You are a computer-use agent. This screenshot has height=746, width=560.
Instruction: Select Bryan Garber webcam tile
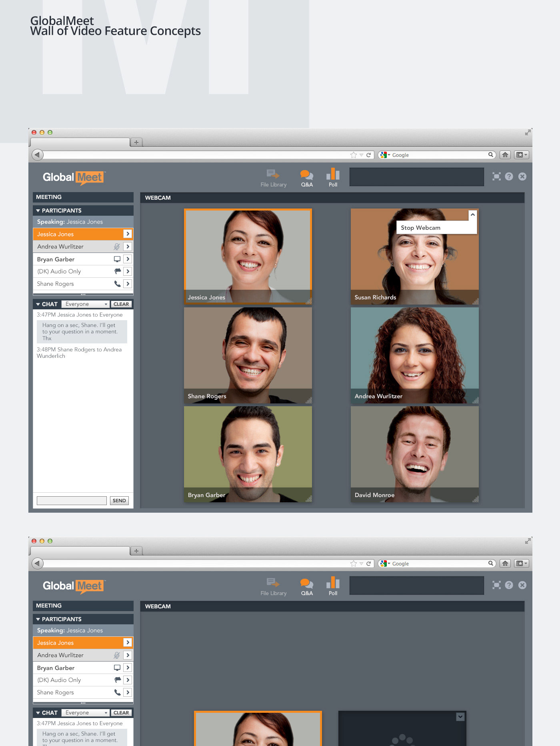[248, 454]
